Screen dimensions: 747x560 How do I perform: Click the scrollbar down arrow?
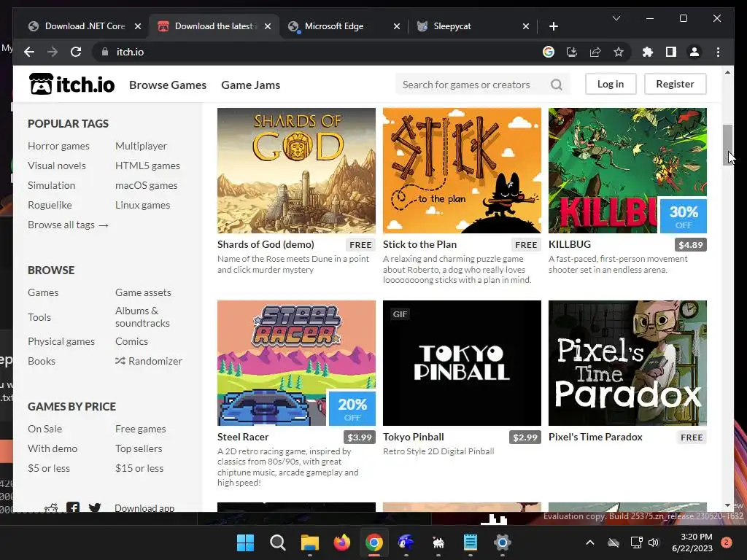coord(727,505)
